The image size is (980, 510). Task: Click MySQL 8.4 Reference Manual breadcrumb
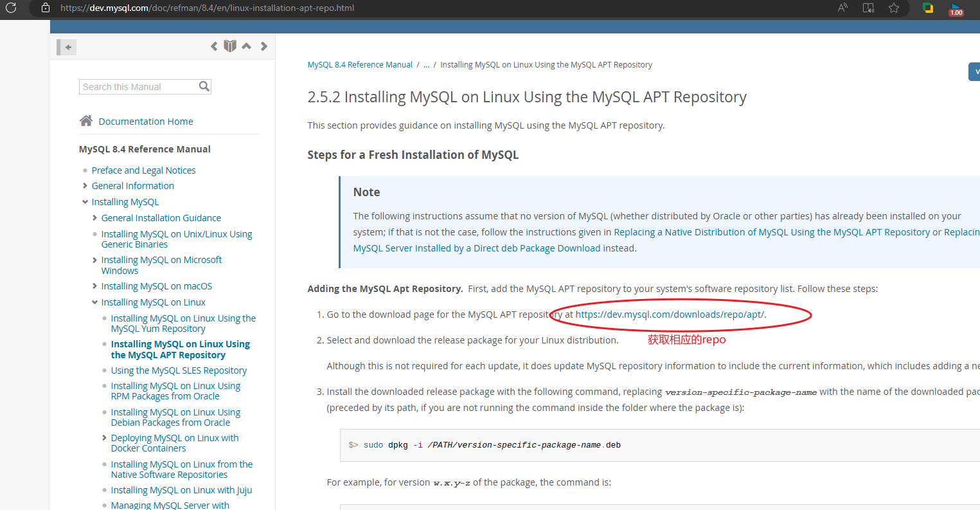(x=360, y=65)
